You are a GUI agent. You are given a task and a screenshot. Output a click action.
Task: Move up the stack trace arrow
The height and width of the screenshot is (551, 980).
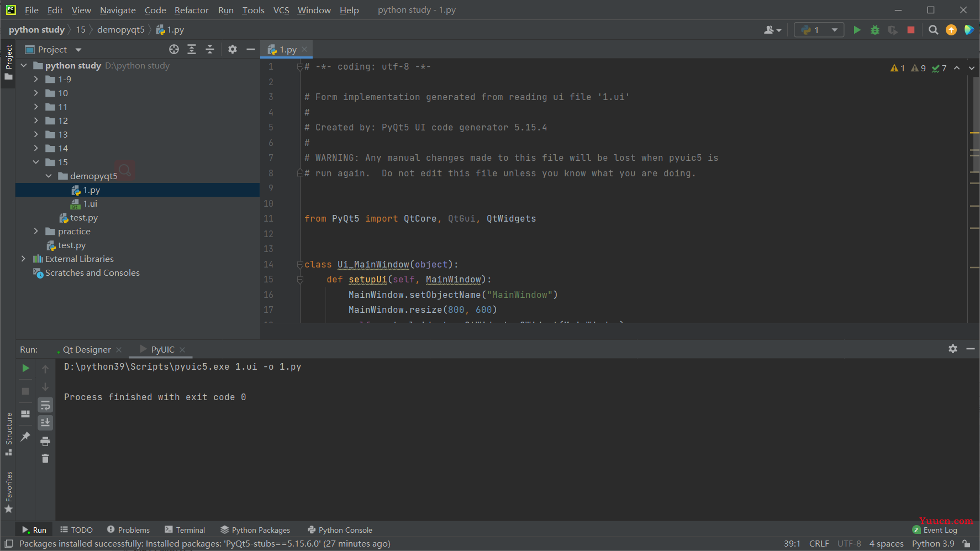click(45, 369)
